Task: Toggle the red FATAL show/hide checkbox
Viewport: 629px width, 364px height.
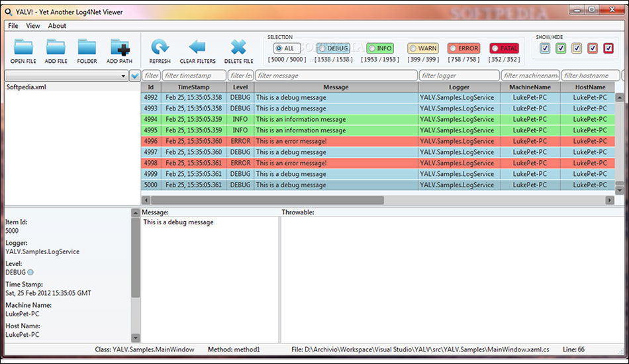Action: coord(608,48)
